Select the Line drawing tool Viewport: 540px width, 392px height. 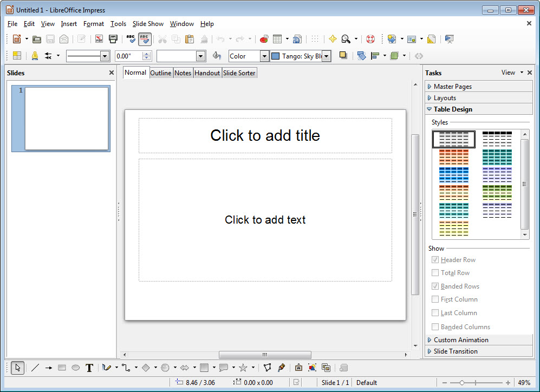[x=35, y=368]
